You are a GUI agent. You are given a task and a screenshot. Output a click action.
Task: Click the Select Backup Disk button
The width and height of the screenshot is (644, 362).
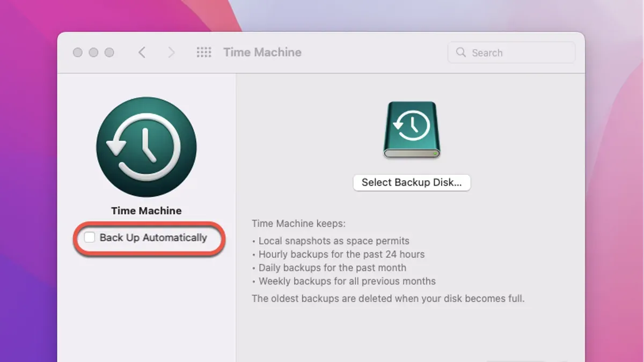pos(412,182)
